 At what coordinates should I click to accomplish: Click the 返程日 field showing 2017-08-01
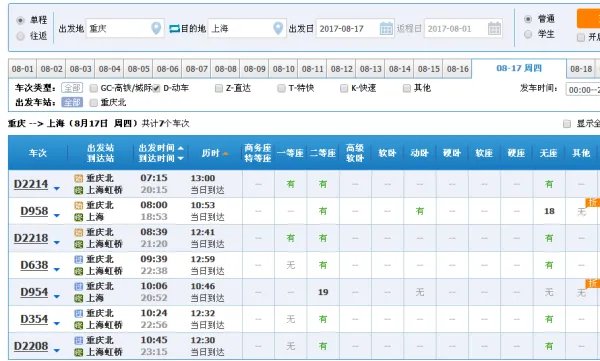click(463, 28)
